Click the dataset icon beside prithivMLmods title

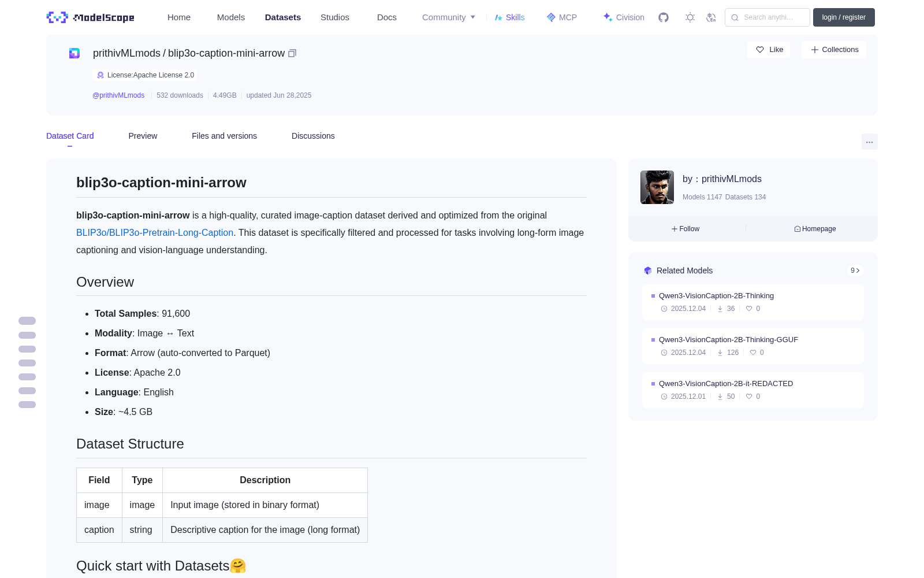(74, 53)
